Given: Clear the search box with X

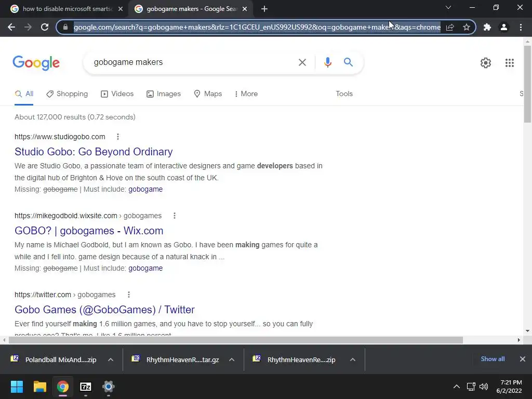Looking at the screenshot, I should (302, 62).
